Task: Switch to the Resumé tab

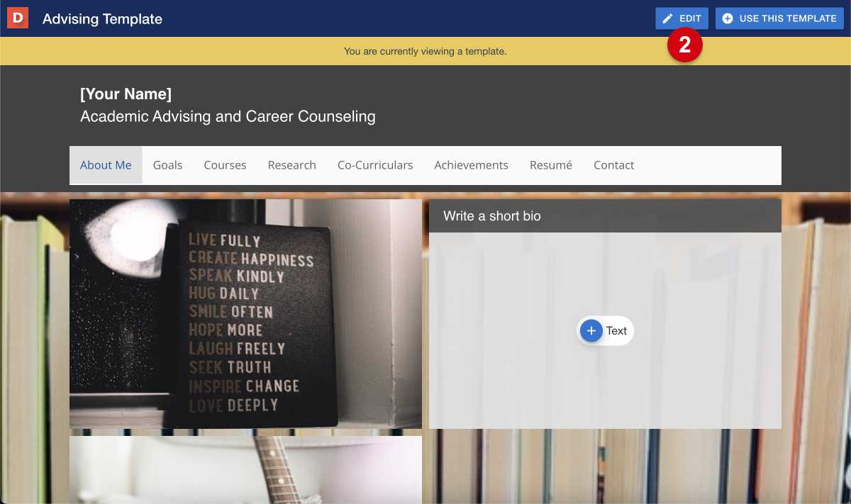Action: (x=550, y=165)
